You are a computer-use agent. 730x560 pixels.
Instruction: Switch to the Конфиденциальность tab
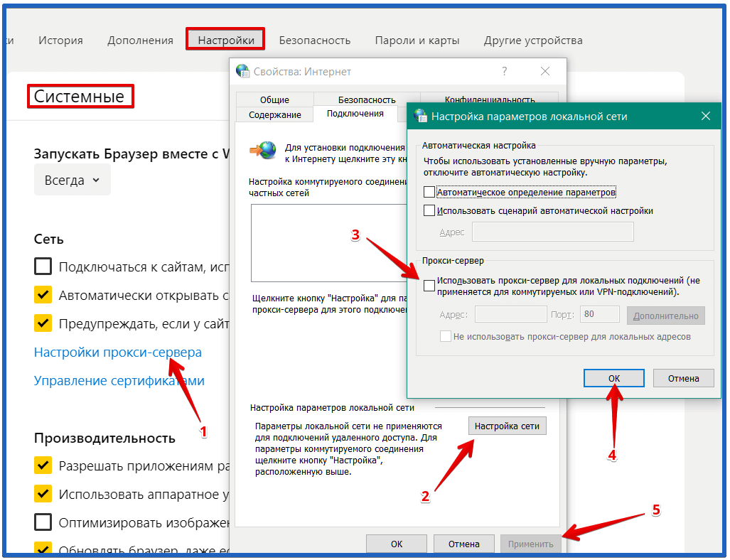click(x=489, y=99)
